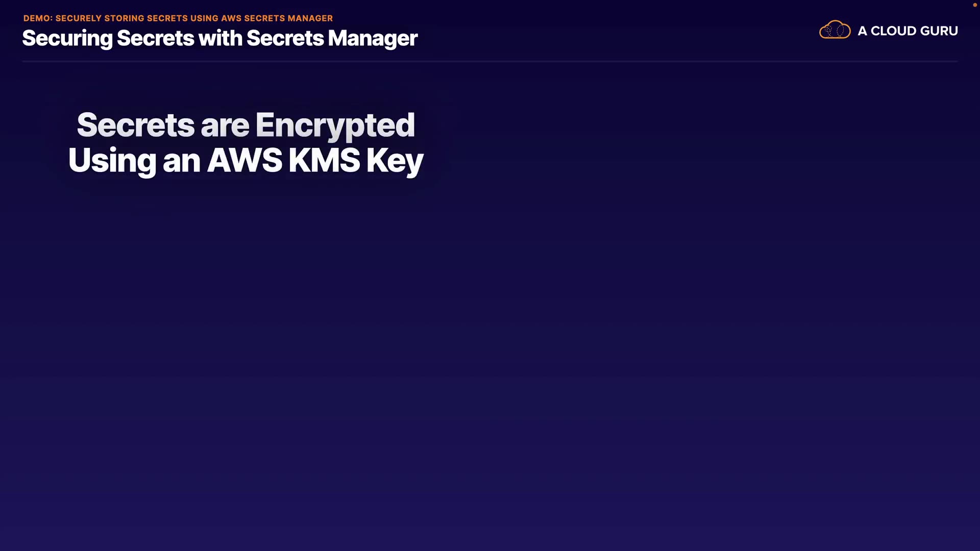This screenshot has width=980, height=551.
Task: Click the word "with" in the slide title
Action: tap(220, 38)
